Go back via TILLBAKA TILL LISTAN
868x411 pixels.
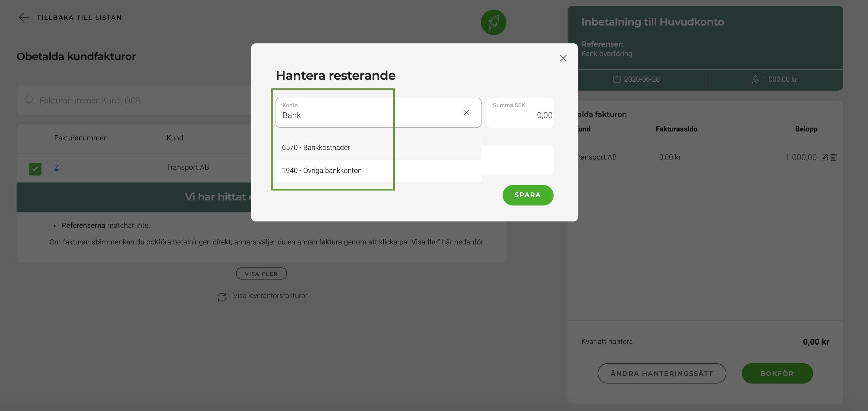79,18
